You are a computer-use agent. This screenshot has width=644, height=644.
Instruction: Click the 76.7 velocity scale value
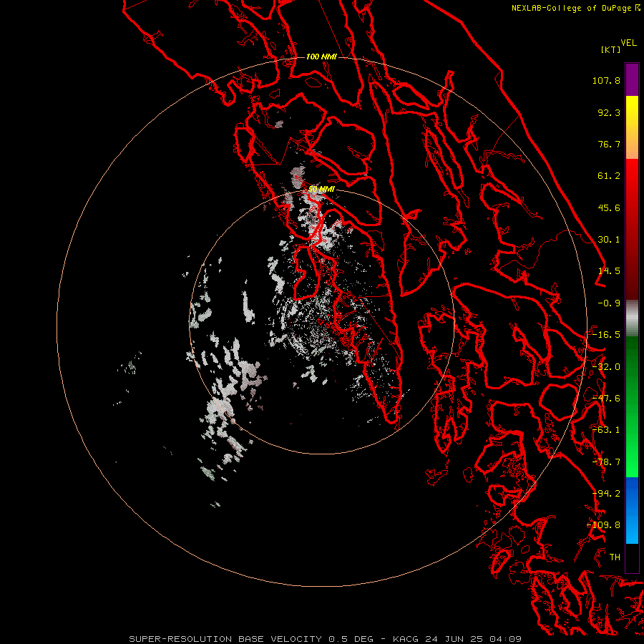[609, 144]
